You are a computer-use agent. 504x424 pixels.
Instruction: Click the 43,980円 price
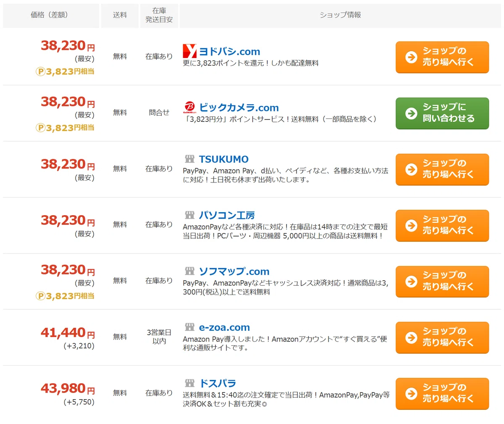(68, 388)
